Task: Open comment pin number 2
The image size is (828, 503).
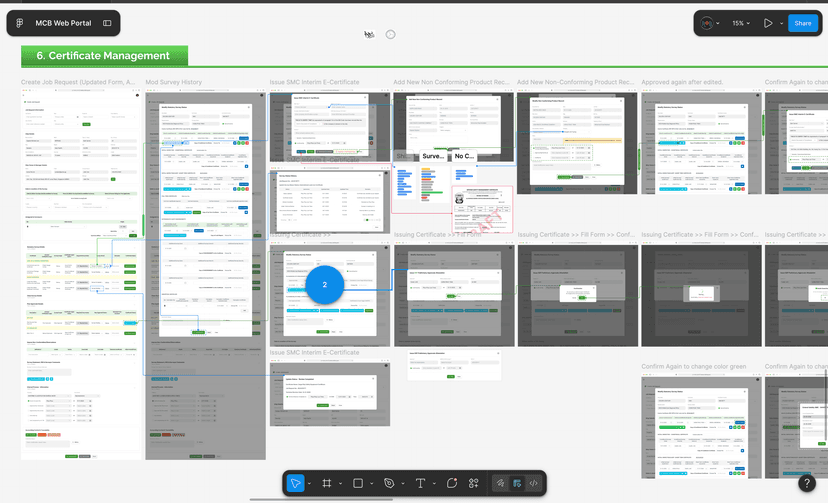Action: [x=325, y=284]
